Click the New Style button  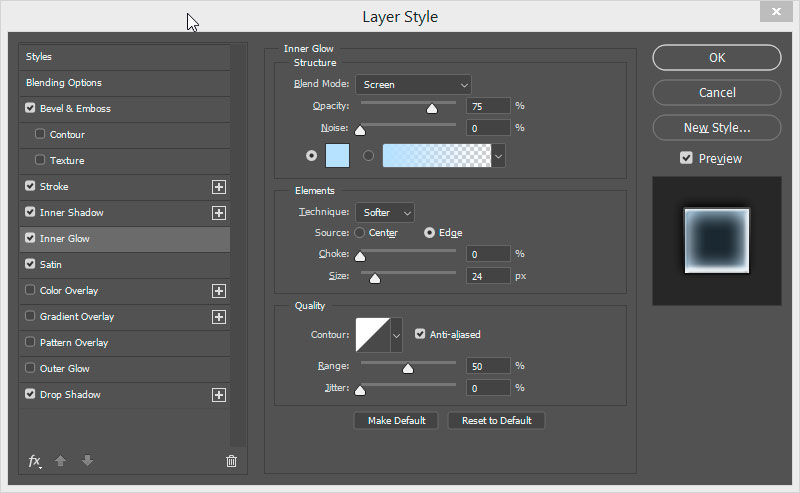point(717,128)
